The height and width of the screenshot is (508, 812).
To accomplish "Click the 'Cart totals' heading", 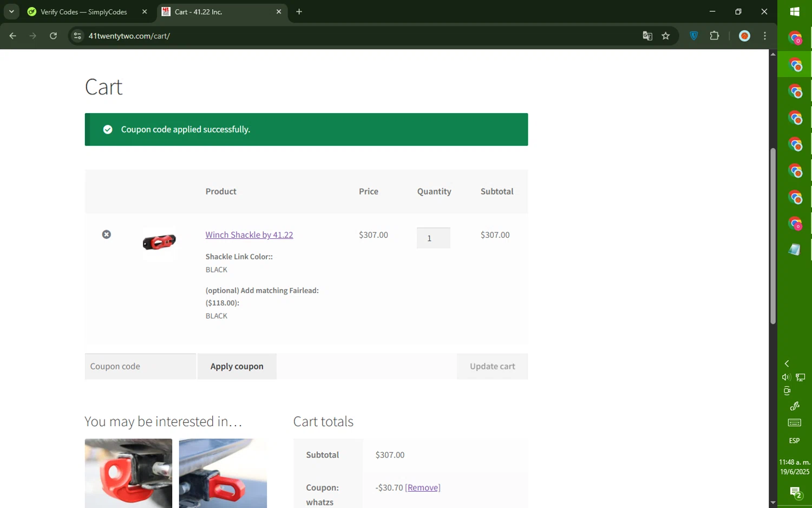I will [323, 421].
